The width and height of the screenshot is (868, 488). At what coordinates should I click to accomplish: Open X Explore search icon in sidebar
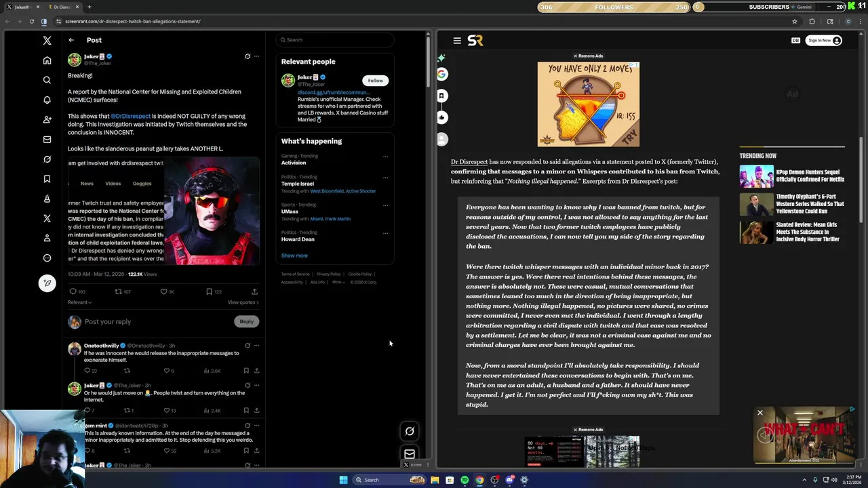point(47,80)
